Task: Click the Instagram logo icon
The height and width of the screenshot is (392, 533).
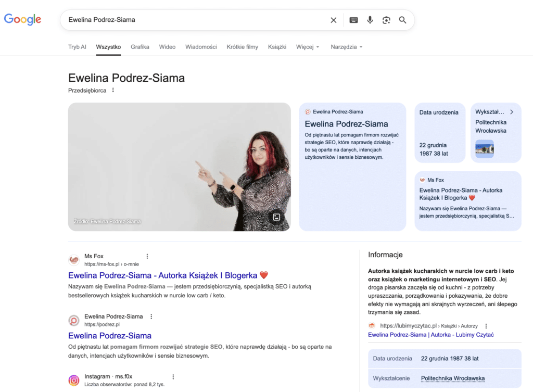Action: [x=74, y=380]
